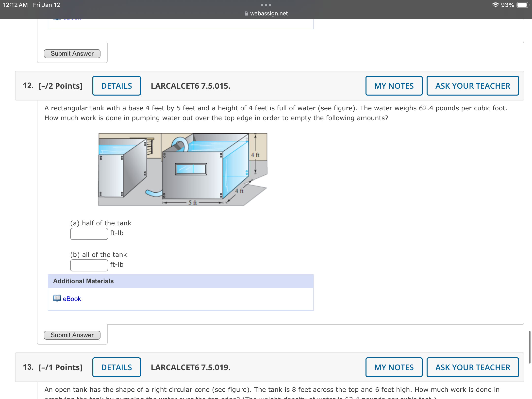Click DETAILS for question 12
This screenshot has width=532, height=399.
[116, 86]
